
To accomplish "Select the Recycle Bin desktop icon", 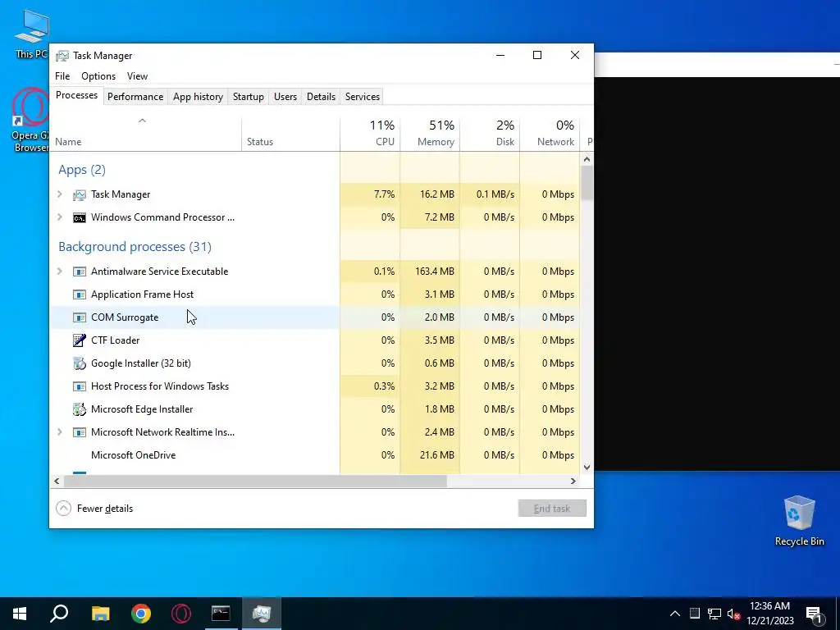I will pyautogui.click(x=799, y=521).
